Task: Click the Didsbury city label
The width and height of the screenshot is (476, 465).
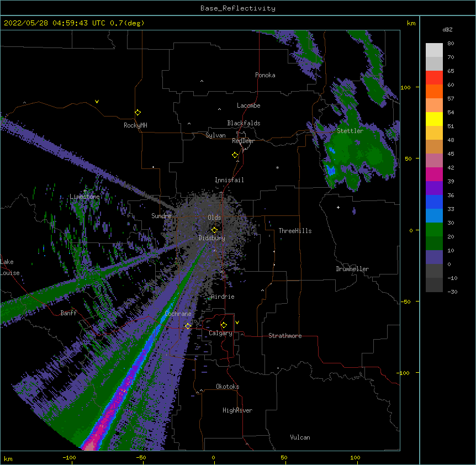Action: click(212, 238)
